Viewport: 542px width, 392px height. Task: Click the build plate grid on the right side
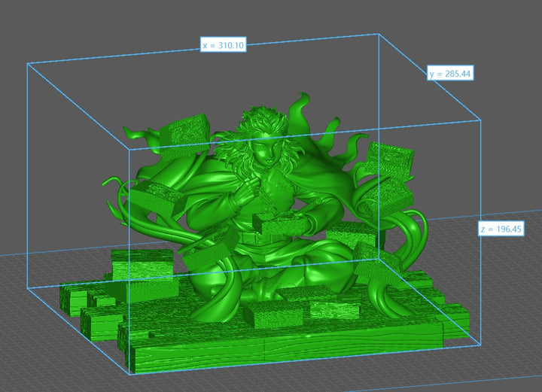pyautogui.click(x=512, y=301)
